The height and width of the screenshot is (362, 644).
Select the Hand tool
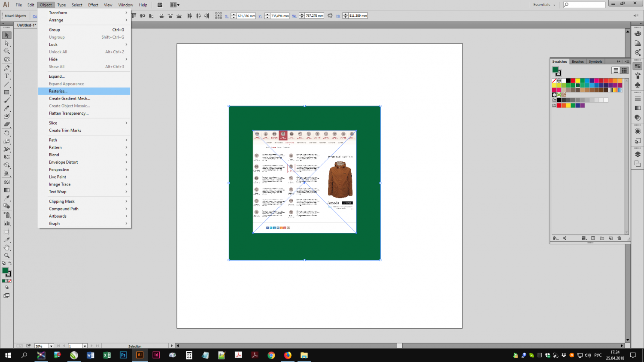6,247
